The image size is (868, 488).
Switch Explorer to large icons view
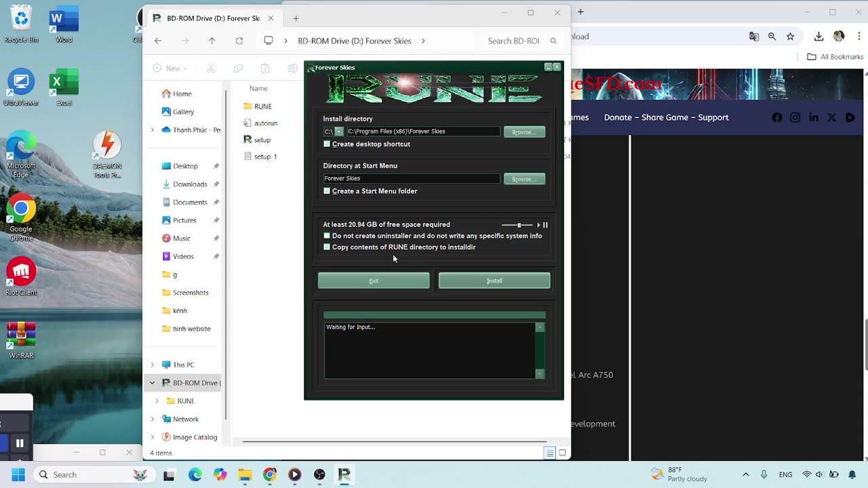[x=562, y=453]
